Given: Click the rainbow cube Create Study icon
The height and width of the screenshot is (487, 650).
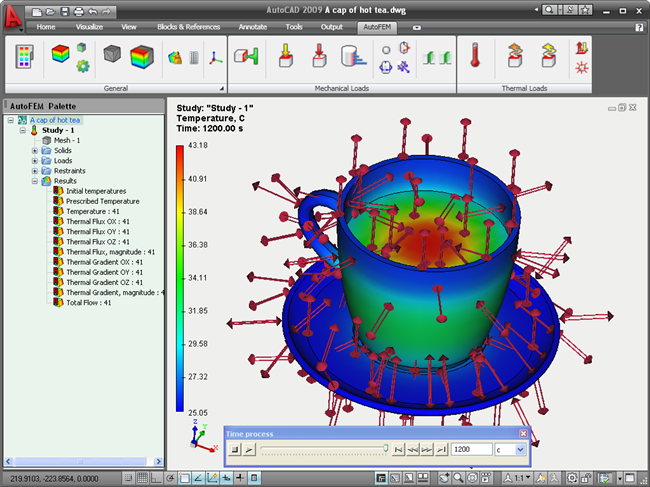Looking at the screenshot, I should pyautogui.click(x=61, y=54).
